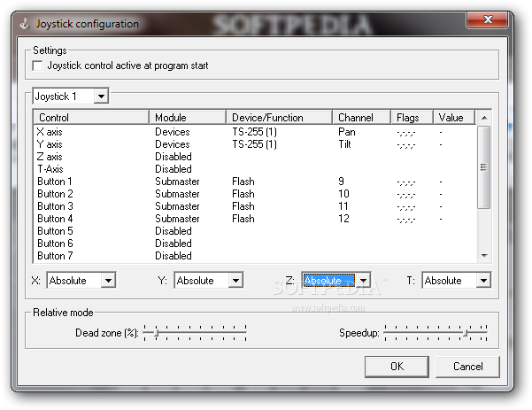Dismiss dialog with the Cancel button
The height and width of the screenshot is (410, 532).
[x=467, y=367]
